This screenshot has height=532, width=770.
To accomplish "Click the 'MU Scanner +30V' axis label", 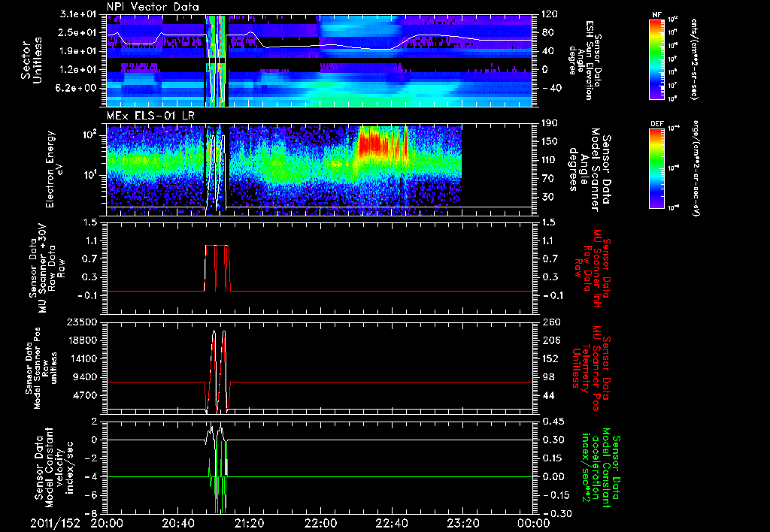I will point(42,268).
